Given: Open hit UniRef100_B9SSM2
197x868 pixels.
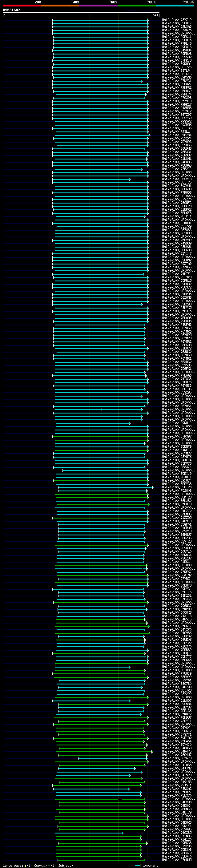Looking at the screenshot, I should [x=177, y=57].
